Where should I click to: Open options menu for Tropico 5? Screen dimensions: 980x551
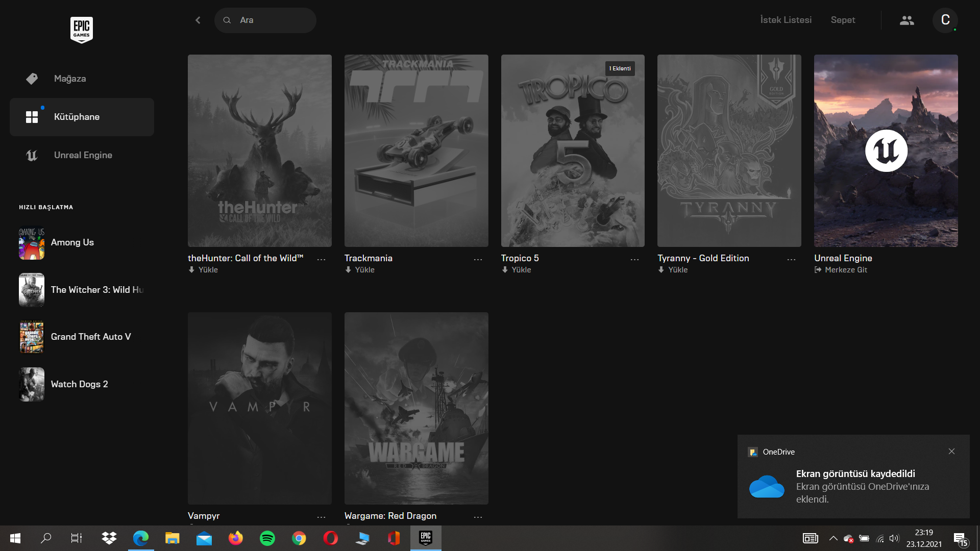(x=634, y=260)
